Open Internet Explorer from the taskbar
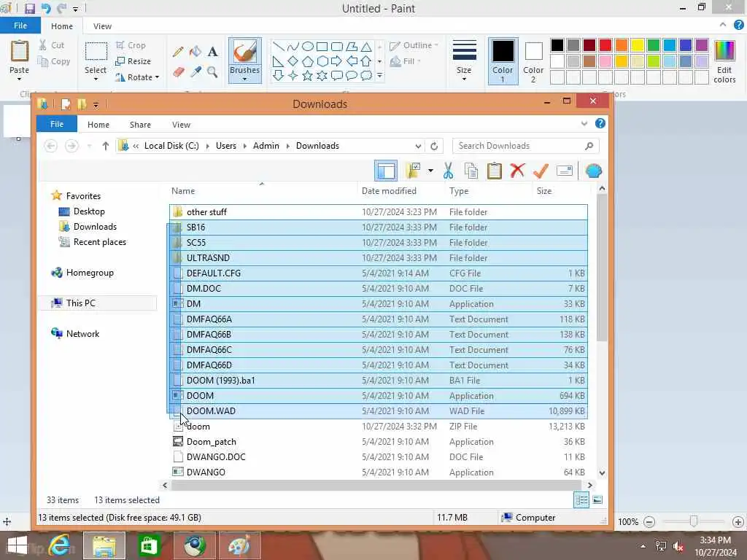This screenshot has height=560, width=747. click(x=60, y=545)
